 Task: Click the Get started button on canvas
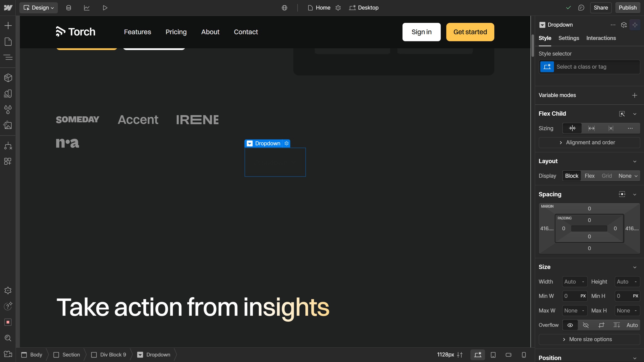470,32
